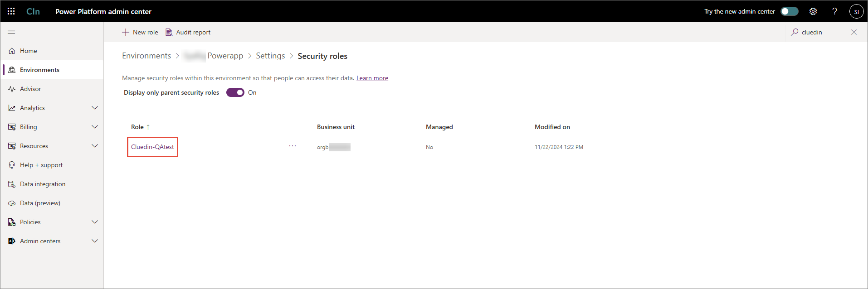Clear the search with the X icon
Viewport: 868px width, 289px height.
854,32
